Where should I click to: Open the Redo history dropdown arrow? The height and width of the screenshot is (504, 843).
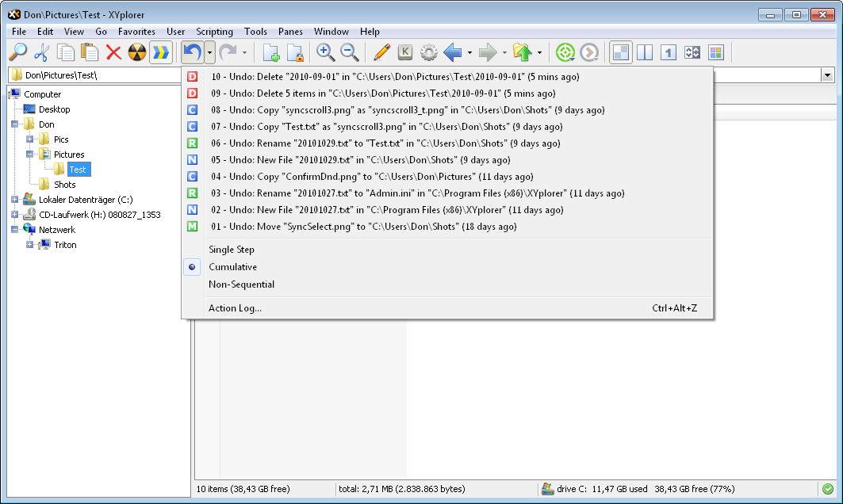pyautogui.click(x=244, y=52)
